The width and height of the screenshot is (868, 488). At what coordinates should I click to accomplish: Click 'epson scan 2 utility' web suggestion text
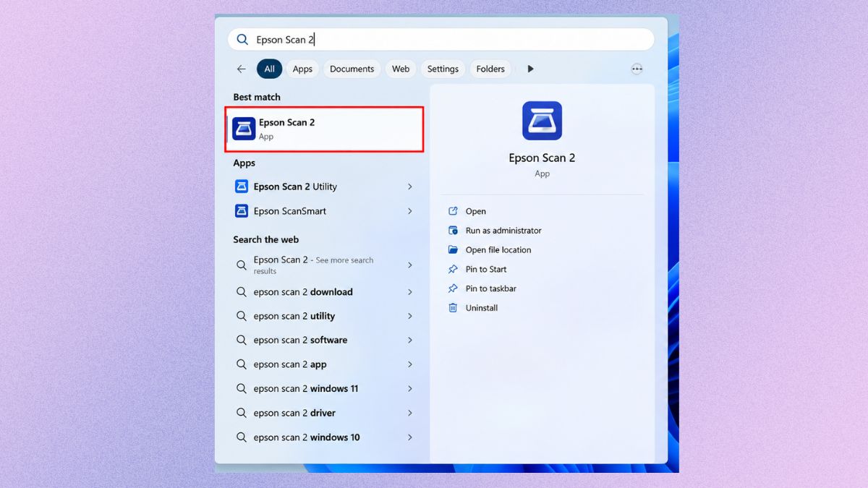(294, 316)
